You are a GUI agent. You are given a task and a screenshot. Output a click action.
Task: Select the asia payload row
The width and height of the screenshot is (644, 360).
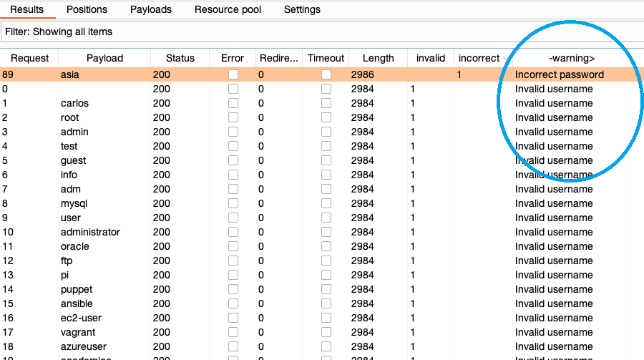tap(322, 74)
